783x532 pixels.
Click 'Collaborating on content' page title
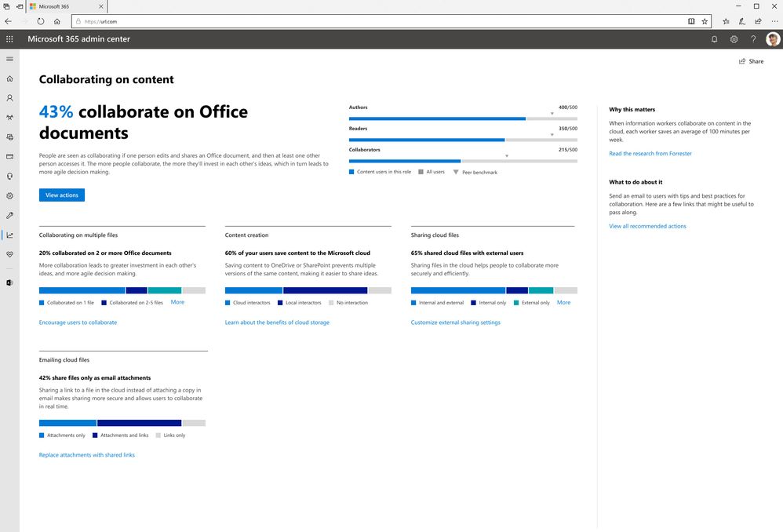(x=107, y=79)
